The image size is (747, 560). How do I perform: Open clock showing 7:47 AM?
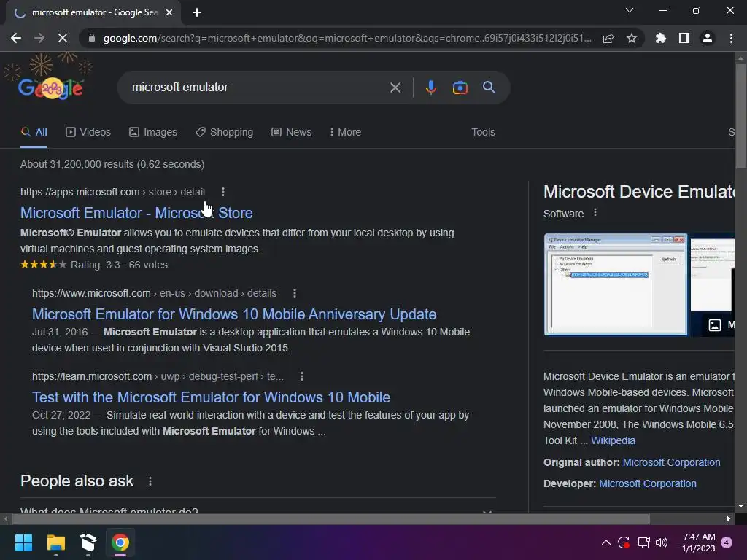tap(698, 542)
